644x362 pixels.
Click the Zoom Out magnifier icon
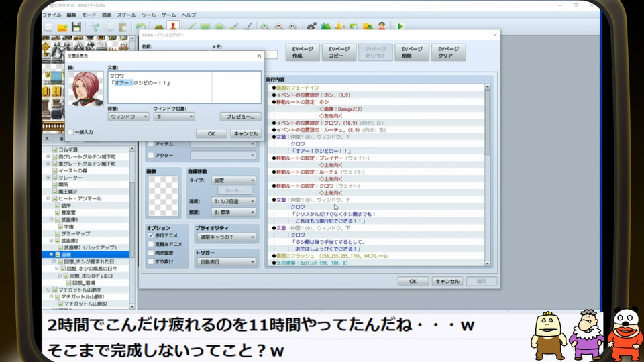click(x=279, y=27)
